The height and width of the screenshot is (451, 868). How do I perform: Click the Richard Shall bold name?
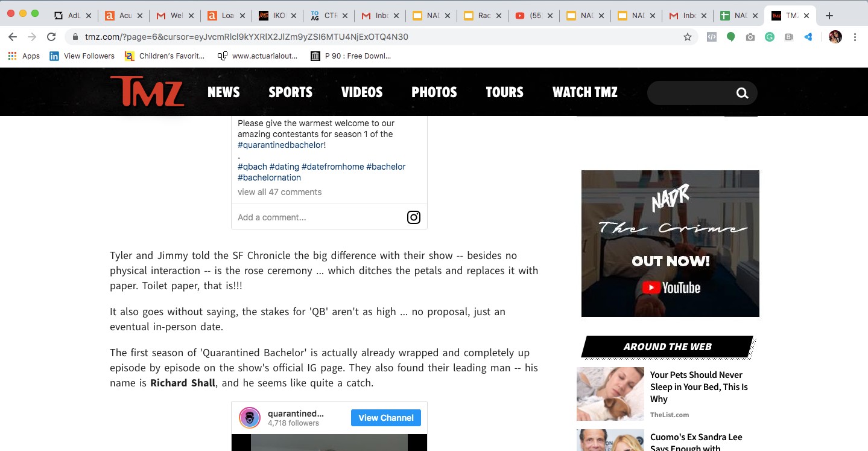(x=183, y=383)
